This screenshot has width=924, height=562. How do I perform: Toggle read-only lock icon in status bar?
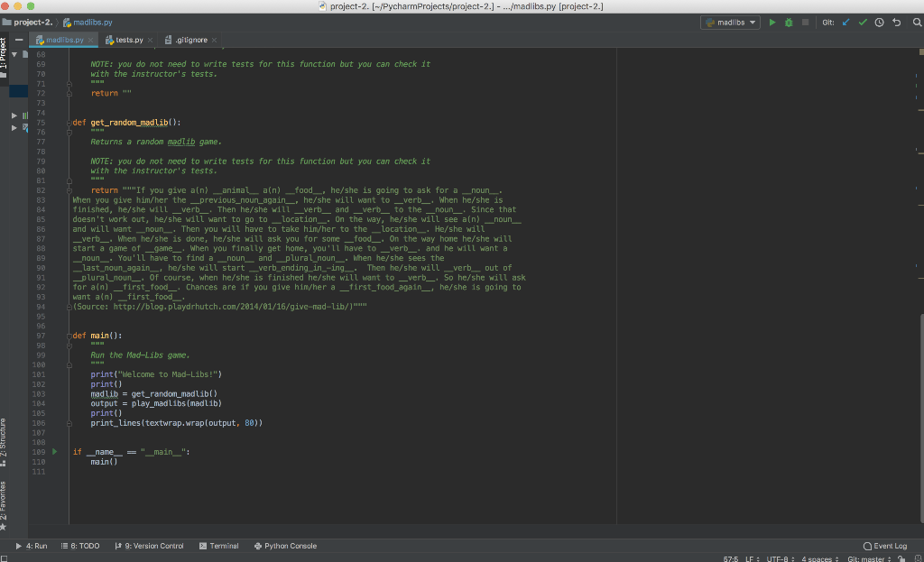(x=901, y=558)
